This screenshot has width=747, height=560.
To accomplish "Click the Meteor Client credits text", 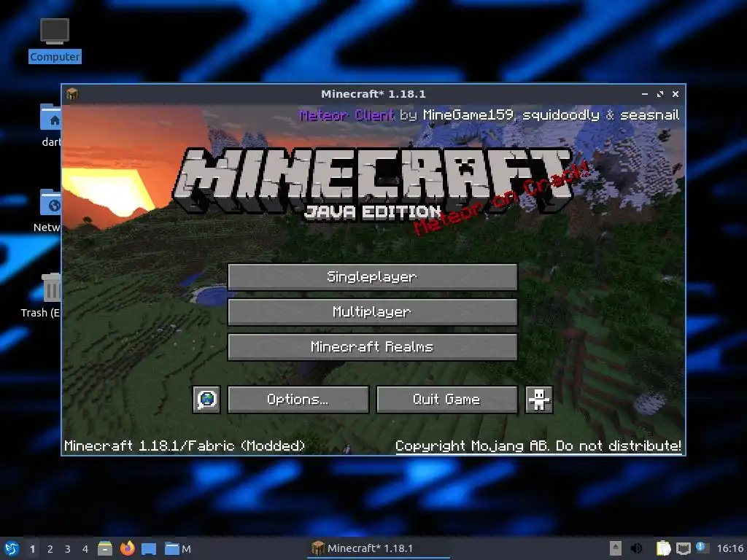I will tap(489, 114).
